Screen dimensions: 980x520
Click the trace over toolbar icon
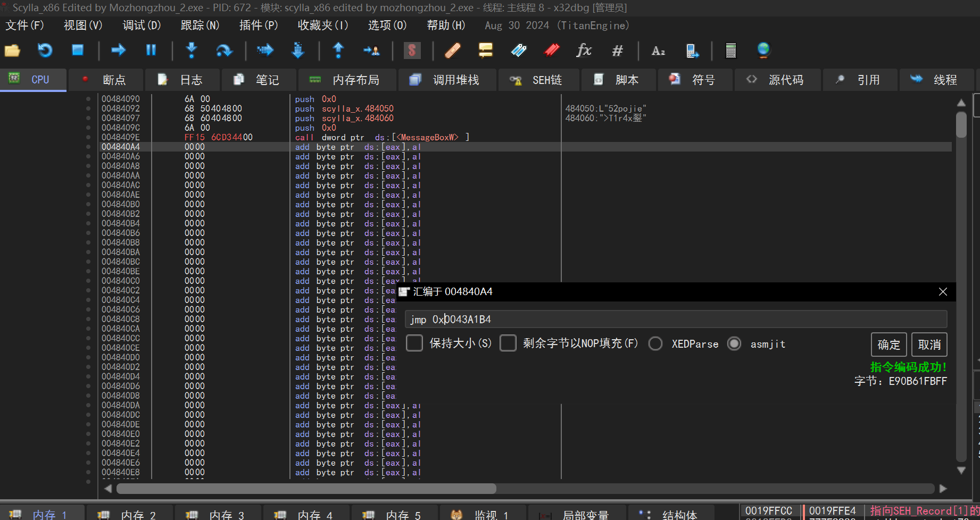(298, 50)
